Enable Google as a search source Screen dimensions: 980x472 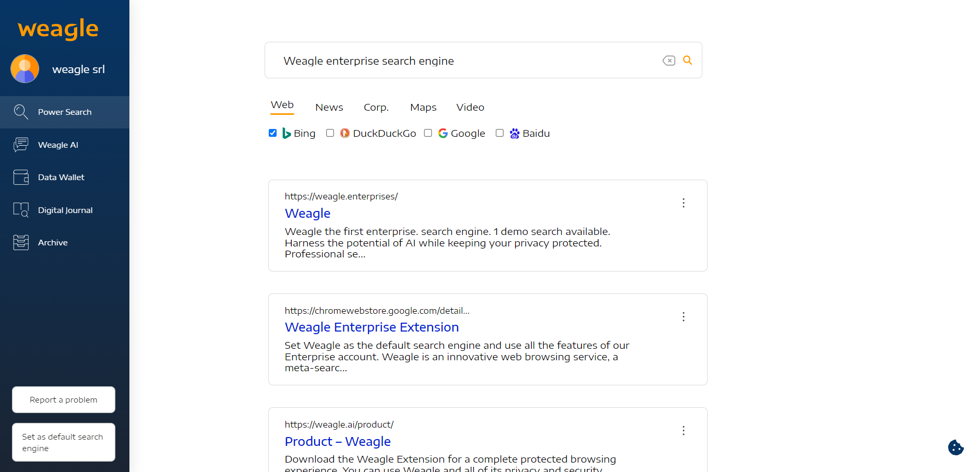(428, 133)
